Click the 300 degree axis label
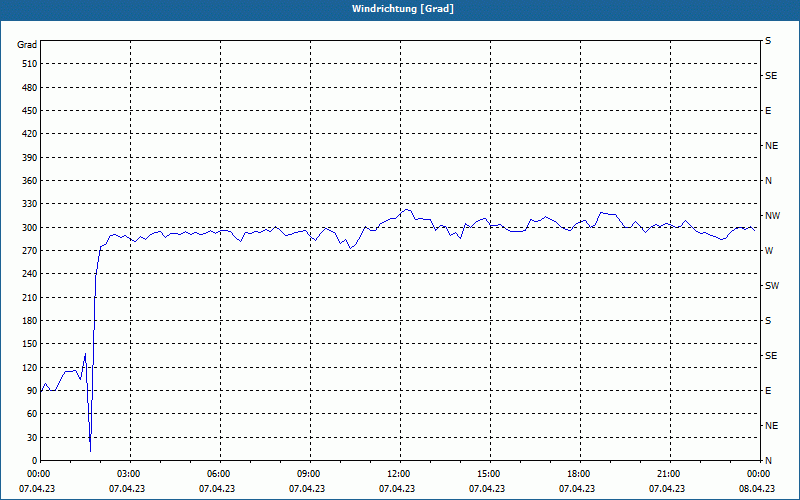 tap(29, 227)
